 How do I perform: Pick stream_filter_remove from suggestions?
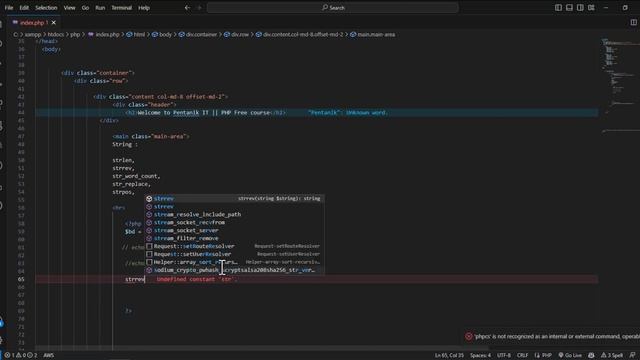point(235,238)
